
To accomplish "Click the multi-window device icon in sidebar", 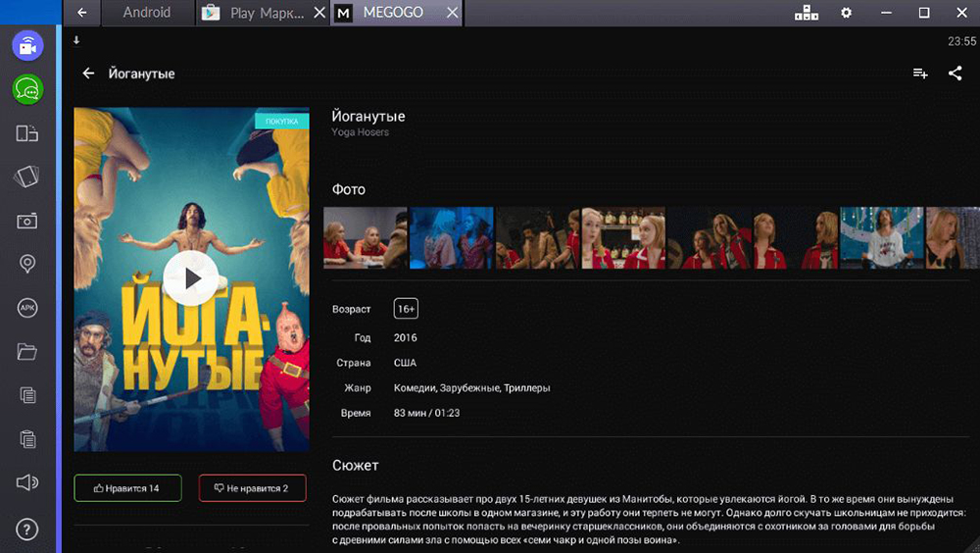I will point(26,133).
